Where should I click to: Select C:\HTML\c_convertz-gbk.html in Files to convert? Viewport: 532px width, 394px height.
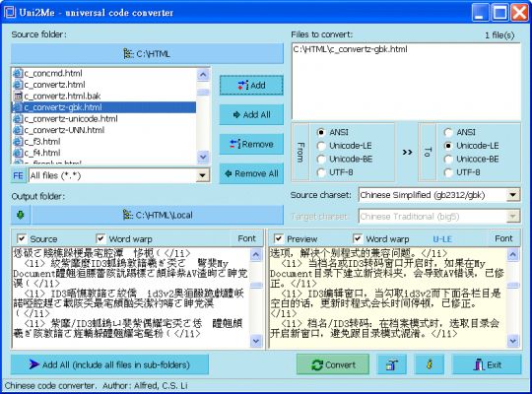click(x=350, y=49)
